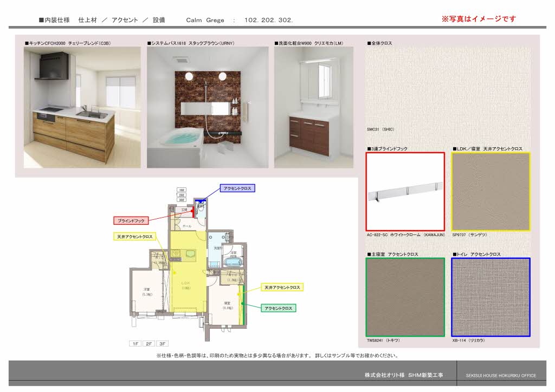
Task: Pick the yellow-framed SP9737 ceiling swatch
Action: [x=491, y=192]
